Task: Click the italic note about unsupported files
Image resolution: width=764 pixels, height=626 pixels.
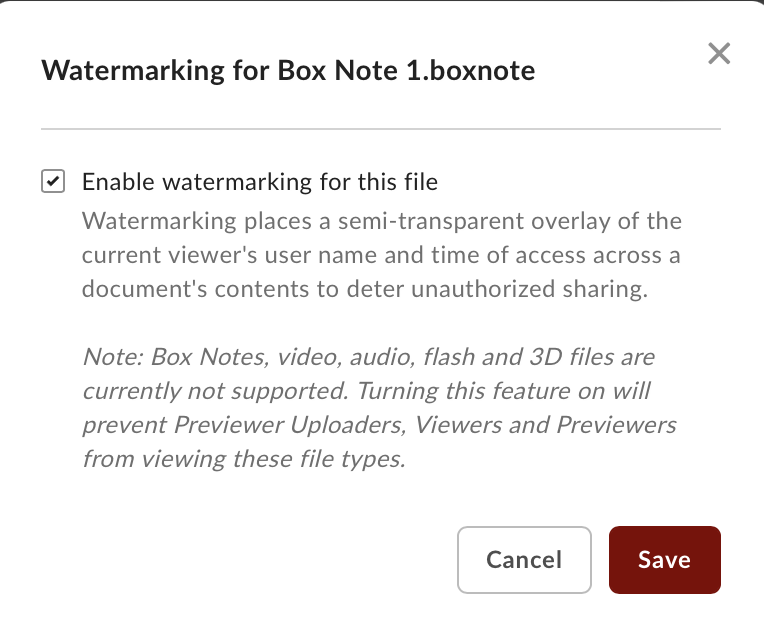Action: click(379, 408)
